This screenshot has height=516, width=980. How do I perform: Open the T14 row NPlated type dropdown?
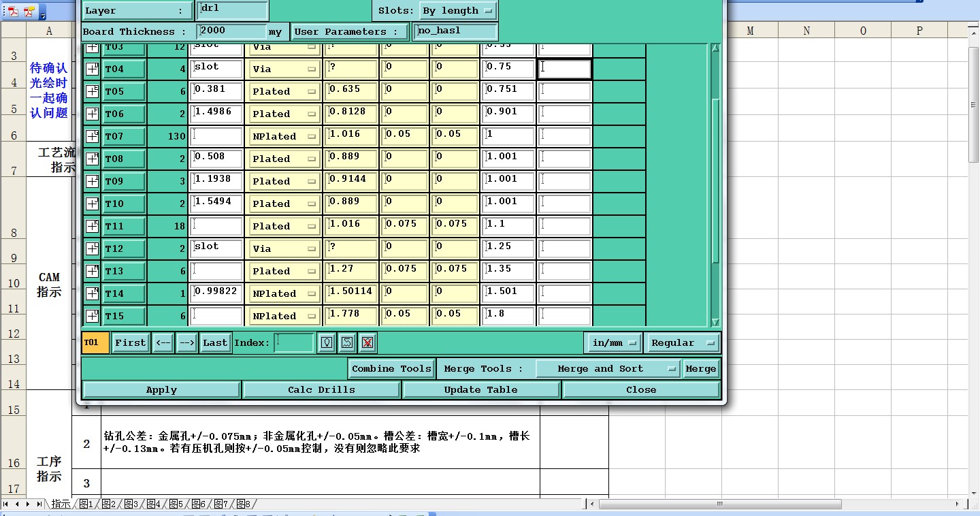tap(285, 293)
